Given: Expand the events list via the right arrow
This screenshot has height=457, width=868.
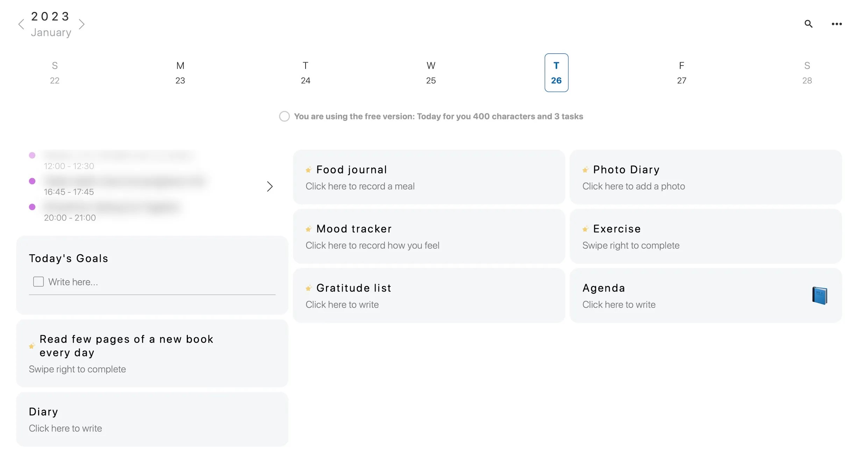Looking at the screenshot, I should [x=270, y=187].
